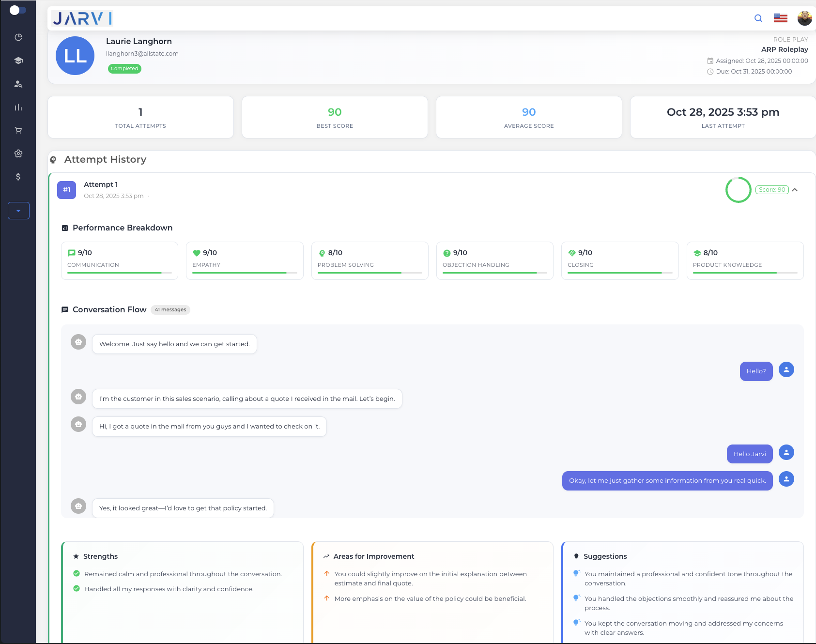This screenshot has height=644, width=816.
Task: Click the Attempt History heading
Action: pyautogui.click(x=105, y=159)
